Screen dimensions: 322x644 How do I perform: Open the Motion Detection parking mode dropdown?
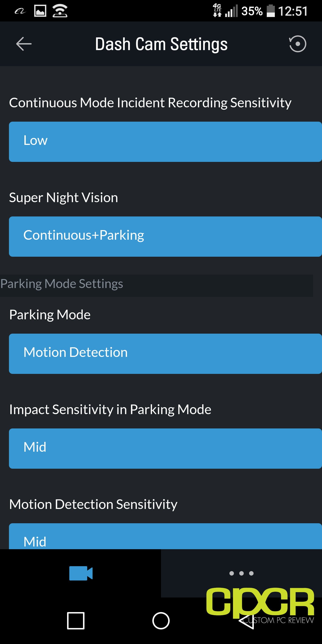[165, 354]
